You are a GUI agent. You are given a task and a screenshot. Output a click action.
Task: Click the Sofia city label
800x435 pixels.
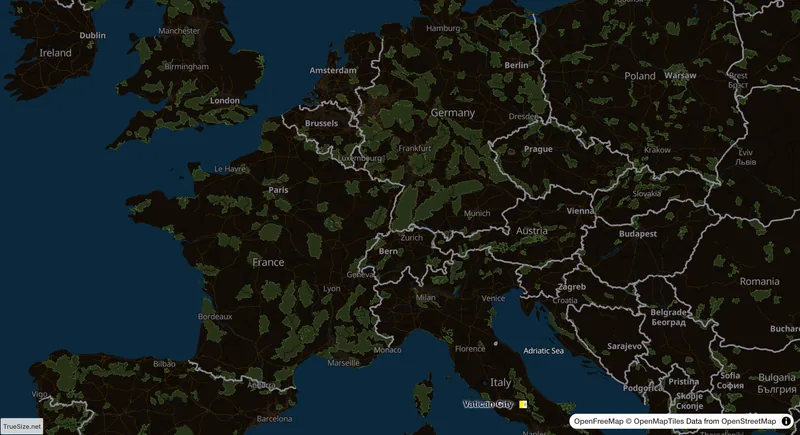click(730, 380)
